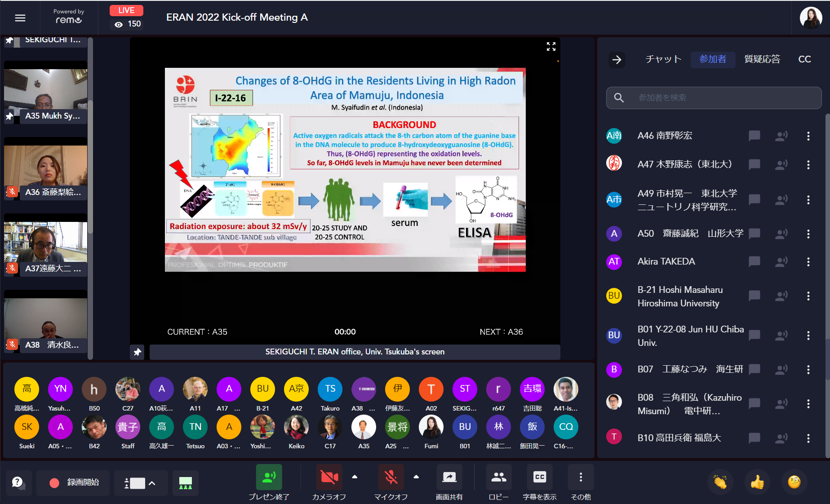Click the video tiles scrollbar

tap(90, 166)
